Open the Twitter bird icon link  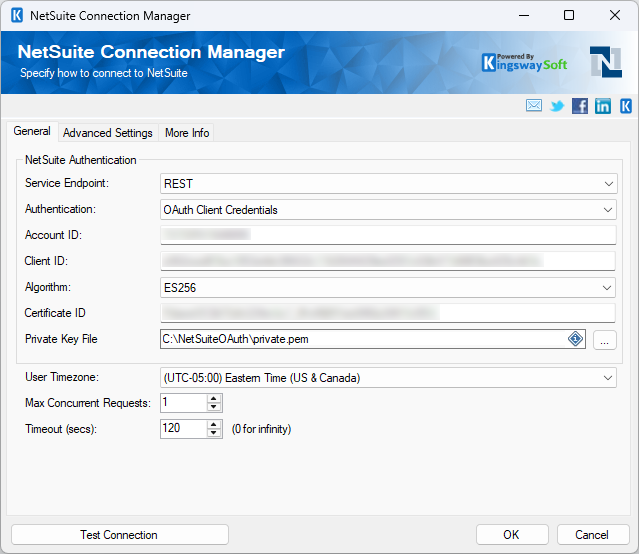point(557,106)
